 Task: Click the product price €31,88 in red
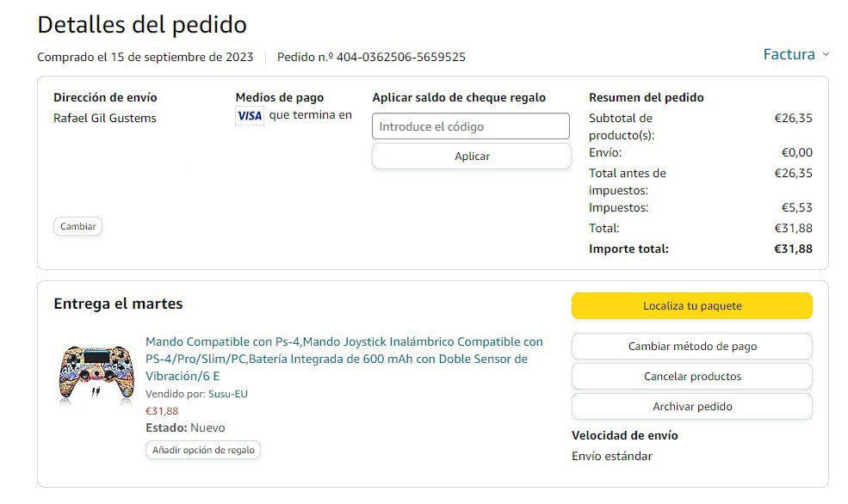[162, 411]
